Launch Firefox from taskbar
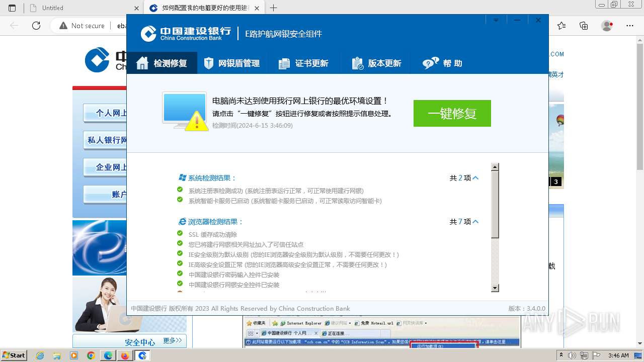 coord(125,355)
